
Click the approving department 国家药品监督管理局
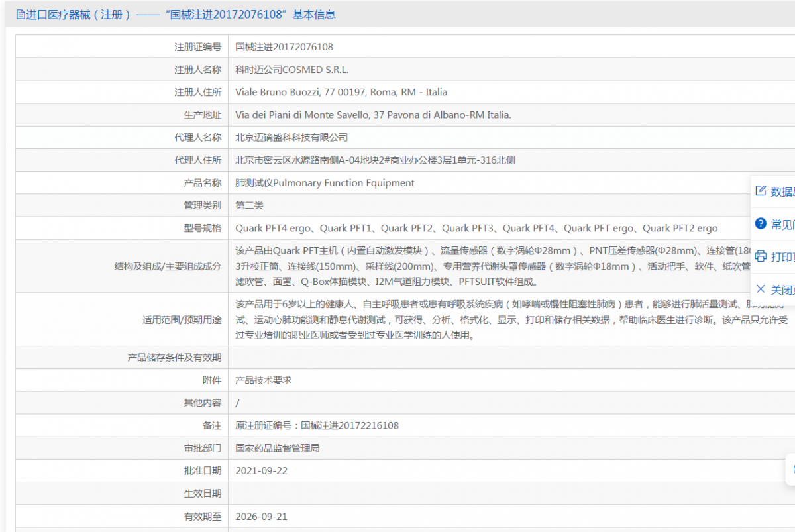pos(278,448)
